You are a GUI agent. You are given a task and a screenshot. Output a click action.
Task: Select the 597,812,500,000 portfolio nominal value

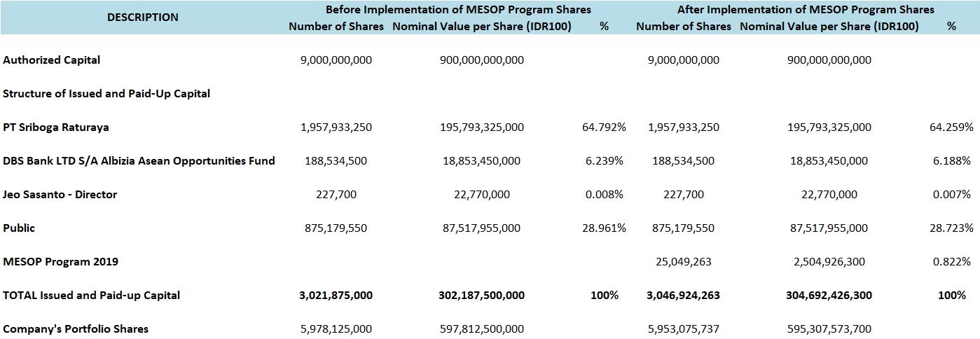pos(482,329)
